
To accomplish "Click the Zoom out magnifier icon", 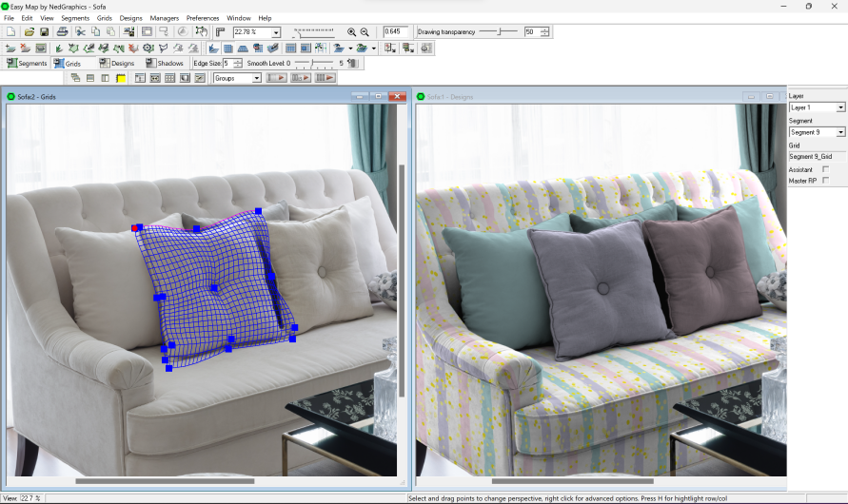I will click(365, 32).
